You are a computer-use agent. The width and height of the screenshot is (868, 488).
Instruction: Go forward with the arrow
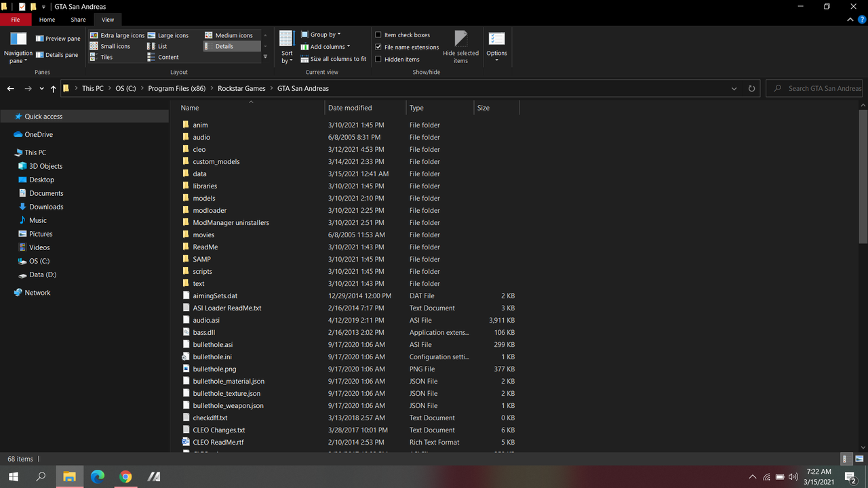coord(28,89)
